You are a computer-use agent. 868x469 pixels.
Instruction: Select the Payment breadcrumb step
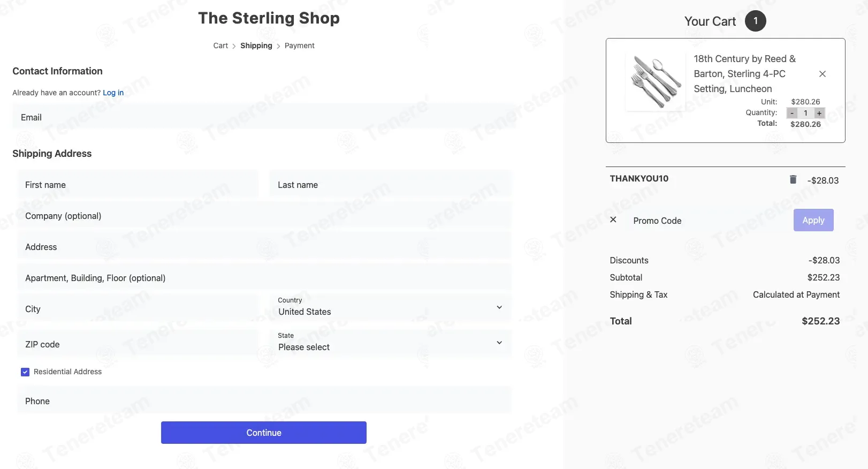coord(299,46)
